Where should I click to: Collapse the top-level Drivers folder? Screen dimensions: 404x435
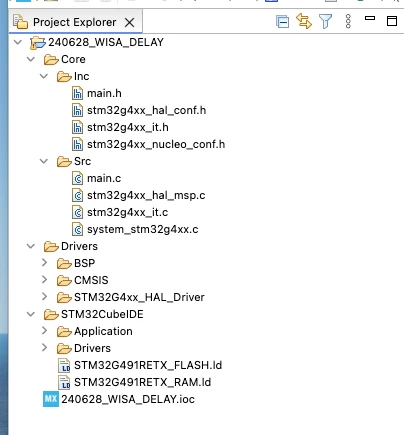tap(31, 246)
